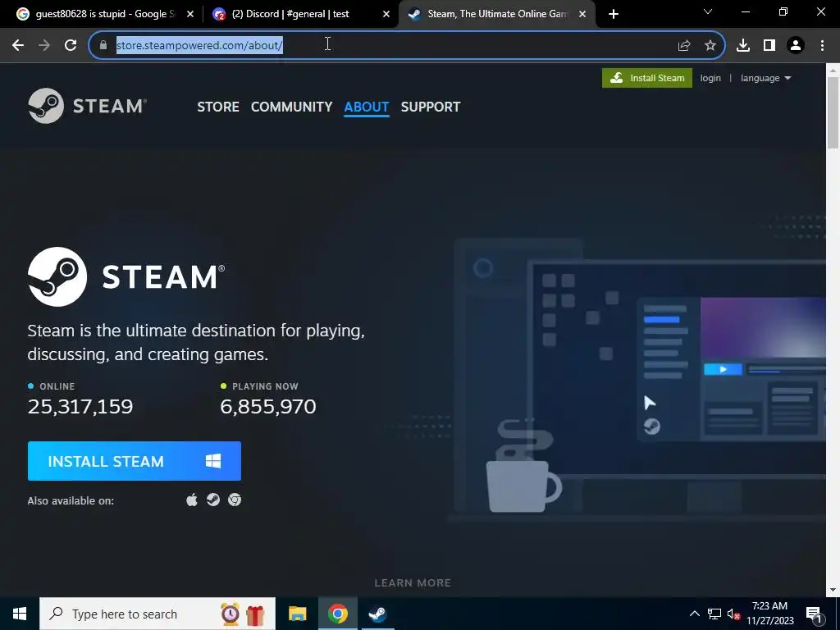Open the STORE menu item
Viewport: 840px width, 630px height.
pos(218,107)
